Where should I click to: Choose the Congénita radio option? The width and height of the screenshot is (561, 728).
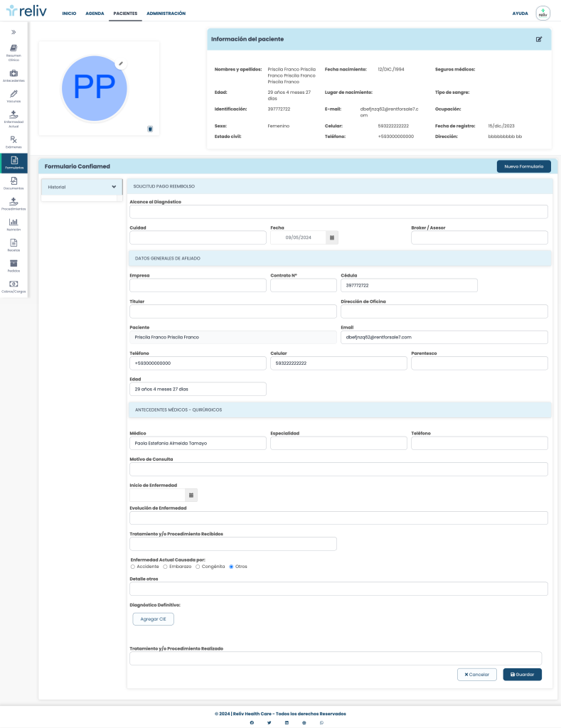point(198,567)
